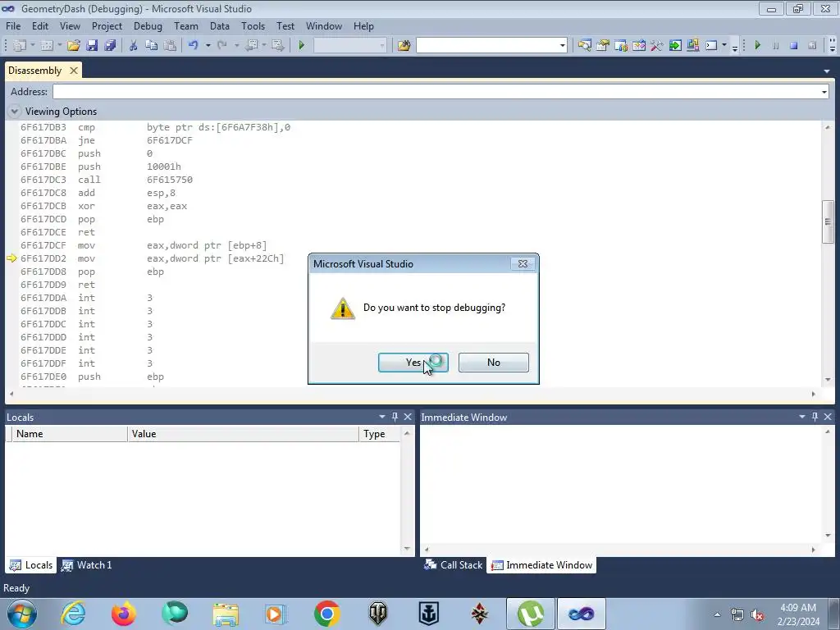Click Yes to stop debugging
Screen dimensions: 840x630
click(x=413, y=363)
